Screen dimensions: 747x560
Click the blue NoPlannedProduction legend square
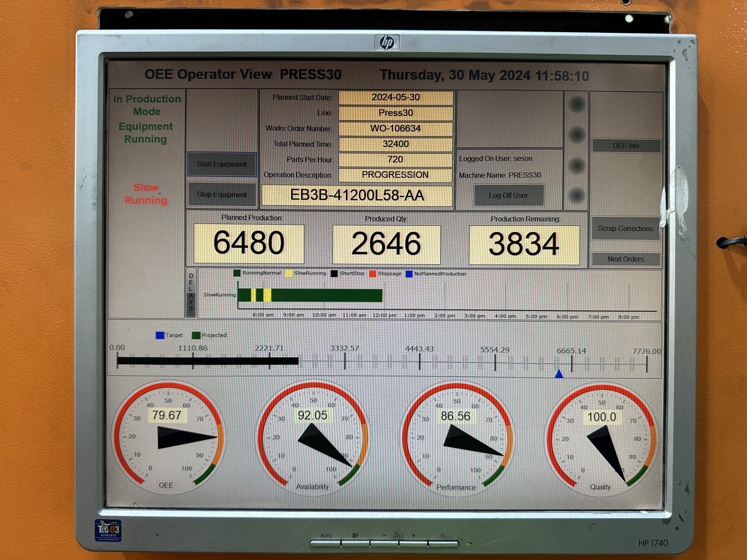409,274
